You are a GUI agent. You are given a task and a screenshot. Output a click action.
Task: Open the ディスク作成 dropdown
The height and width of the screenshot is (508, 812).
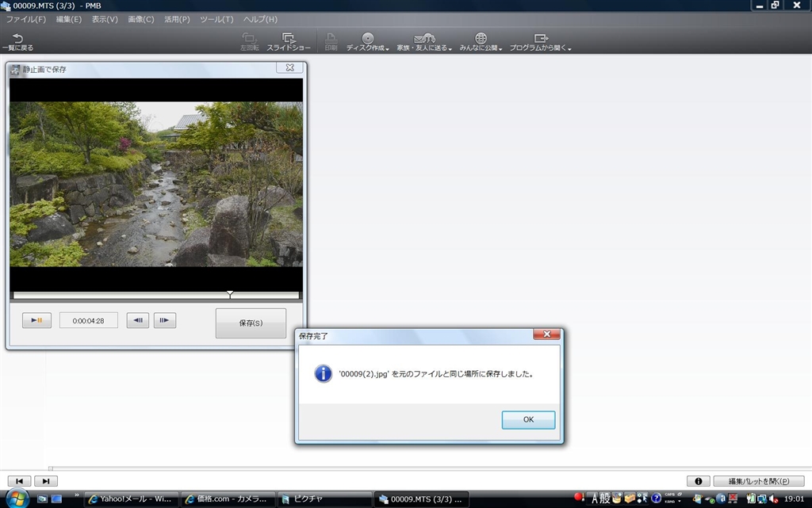click(x=368, y=42)
